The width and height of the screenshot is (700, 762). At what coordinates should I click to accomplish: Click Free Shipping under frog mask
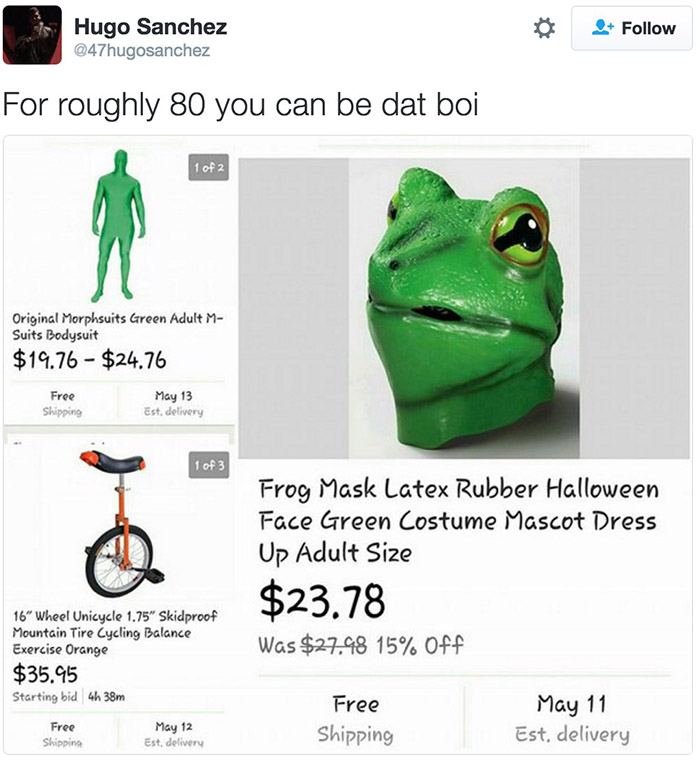356,718
